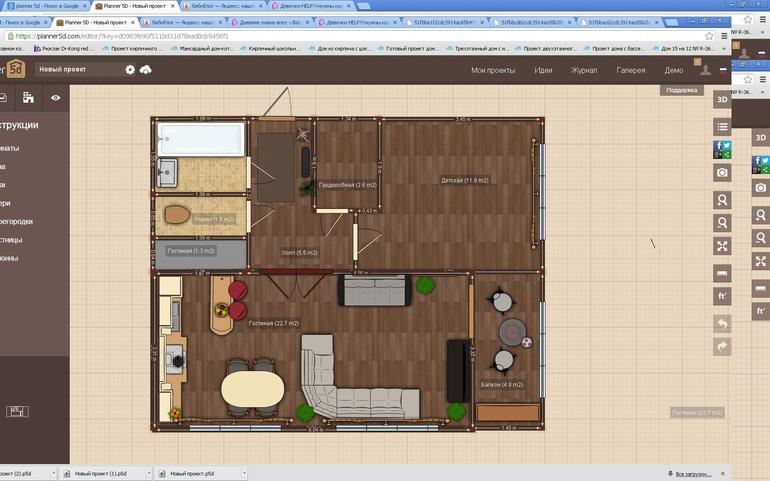Open dropdown arrow of Новый проект.p5d download
This screenshot has width=770, height=481.
tap(244, 474)
